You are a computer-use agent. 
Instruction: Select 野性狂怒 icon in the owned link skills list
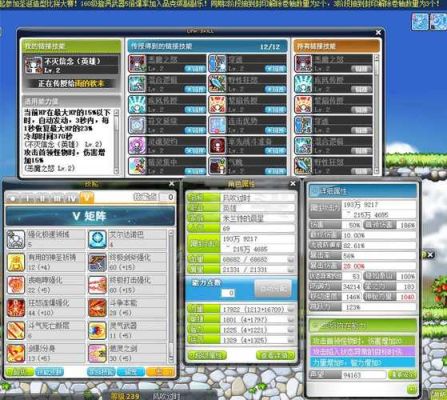tap(303, 166)
